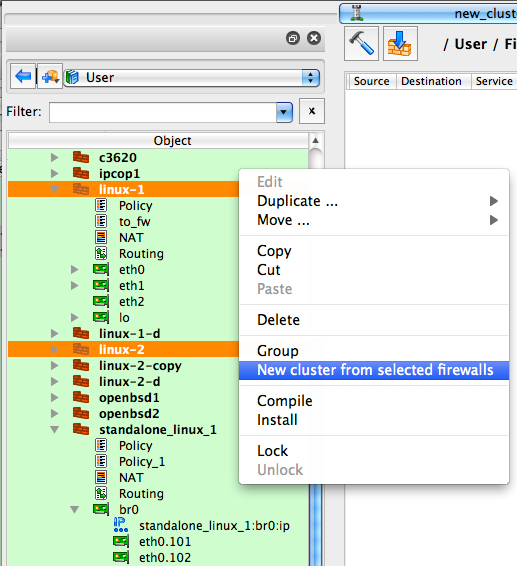Expand the openbsd1 tree node
This screenshot has height=566, width=517.
click(55, 397)
